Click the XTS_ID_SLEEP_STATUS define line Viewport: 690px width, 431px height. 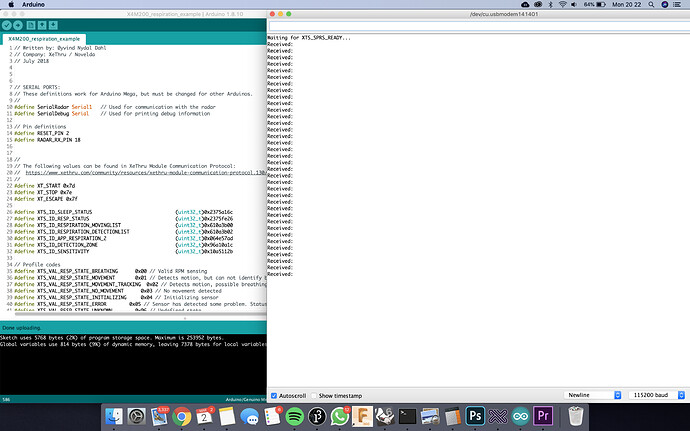pos(123,212)
